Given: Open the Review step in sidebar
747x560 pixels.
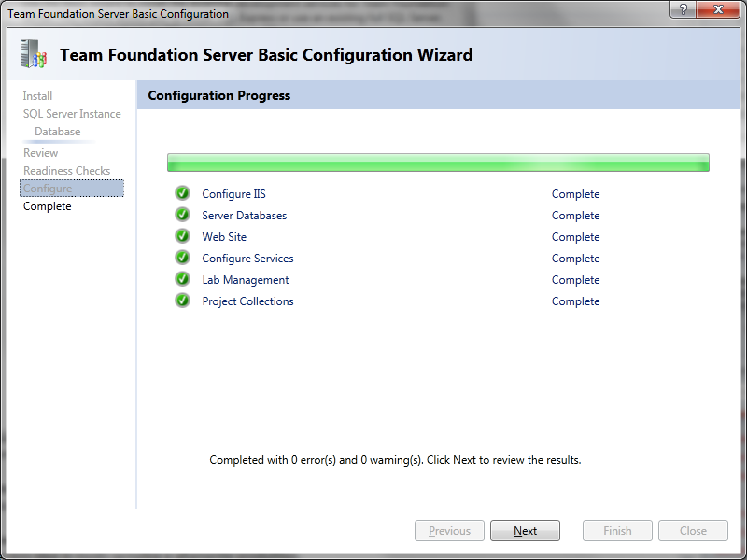Looking at the screenshot, I should coord(40,153).
